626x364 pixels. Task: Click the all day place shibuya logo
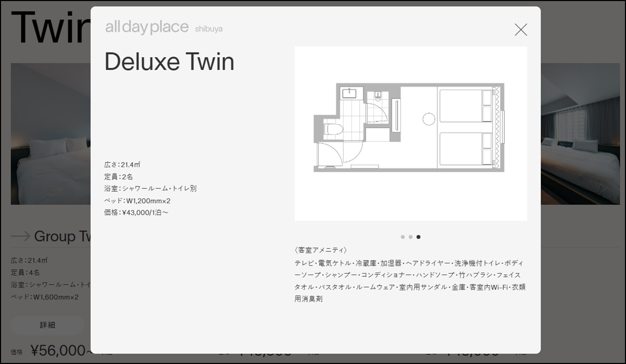[164, 28]
